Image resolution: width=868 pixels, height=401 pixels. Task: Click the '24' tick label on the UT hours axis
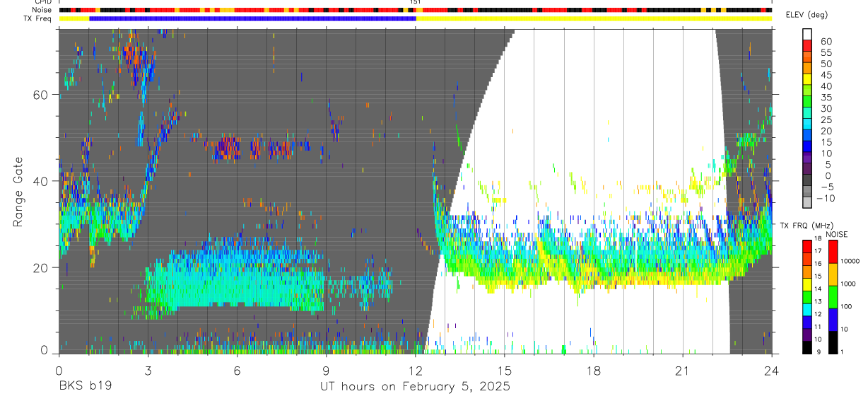(x=772, y=371)
